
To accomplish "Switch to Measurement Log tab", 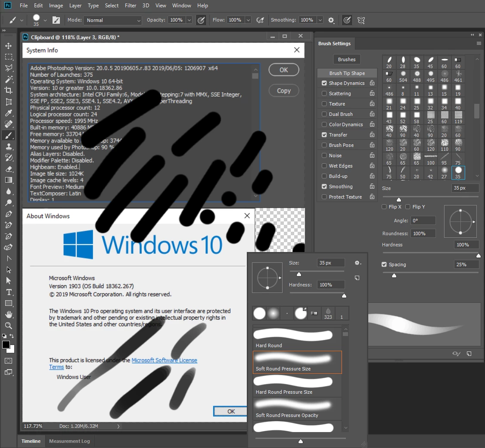I will 70,441.
